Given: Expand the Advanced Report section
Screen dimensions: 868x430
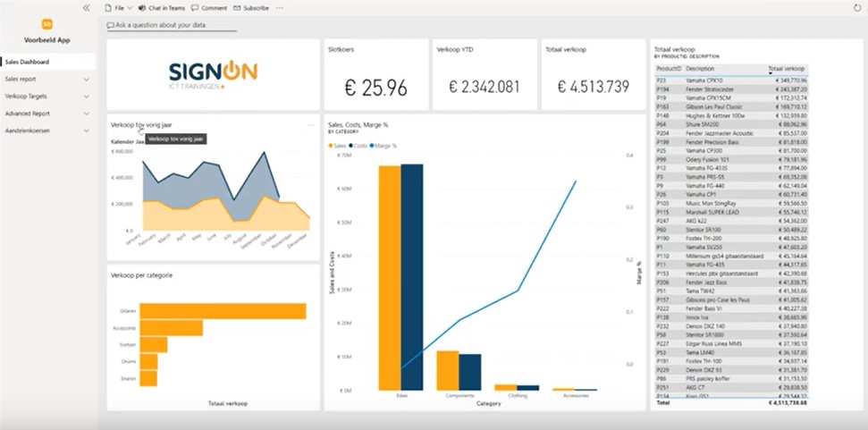Looking at the screenshot, I should [87, 114].
